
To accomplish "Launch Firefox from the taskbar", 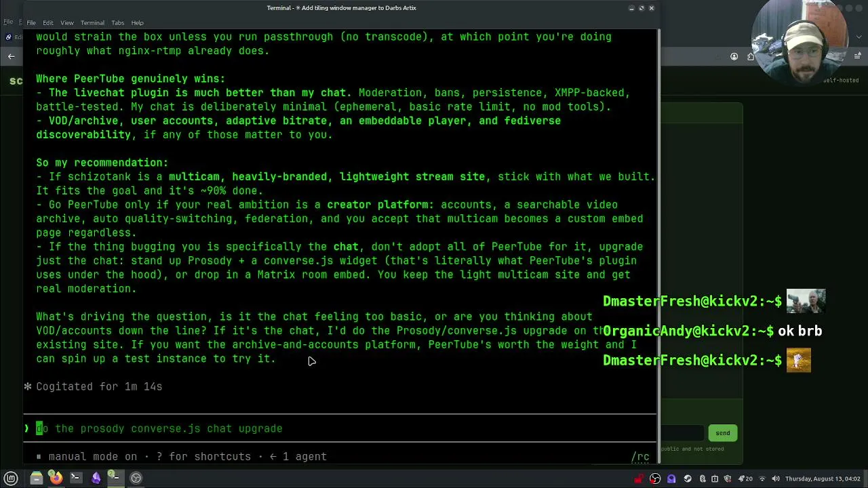I will 56,478.
